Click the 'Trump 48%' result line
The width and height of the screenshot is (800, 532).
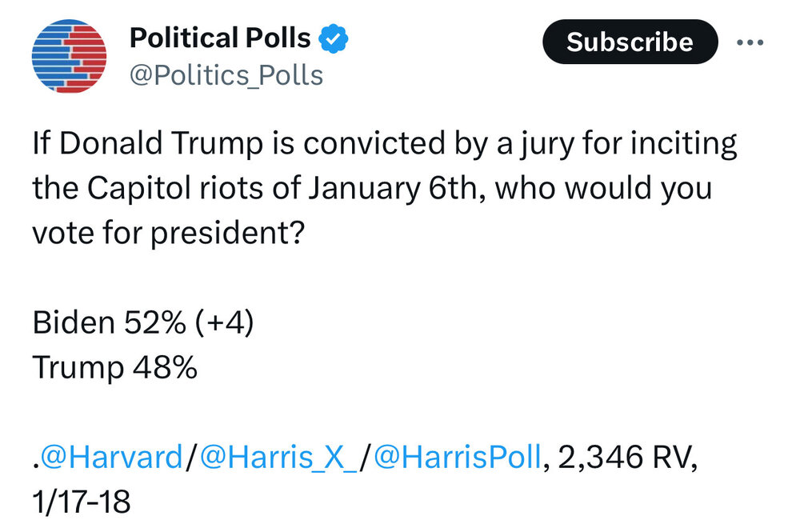pyautogui.click(x=114, y=368)
